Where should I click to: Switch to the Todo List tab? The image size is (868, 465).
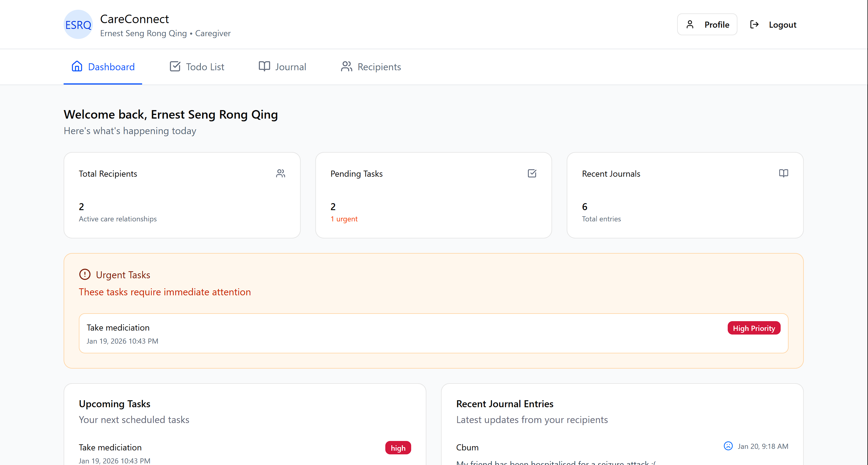click(x=197, y=67)
